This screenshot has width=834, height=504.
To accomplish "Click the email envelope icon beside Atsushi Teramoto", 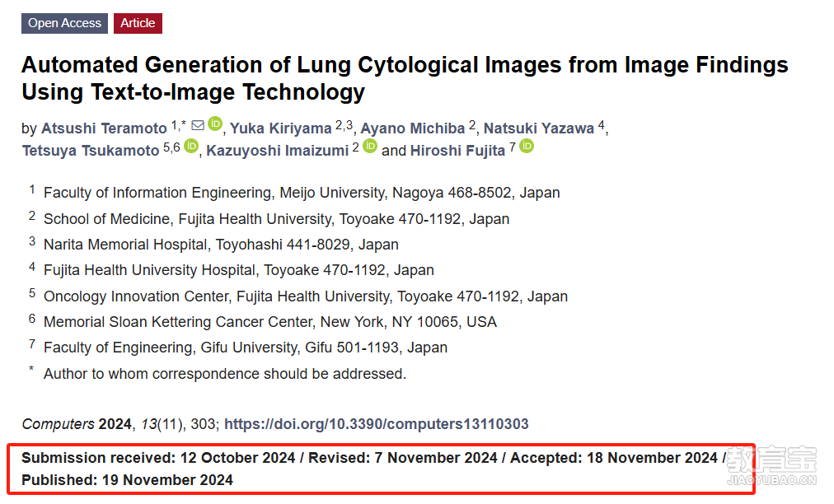I will pos(198,125).
